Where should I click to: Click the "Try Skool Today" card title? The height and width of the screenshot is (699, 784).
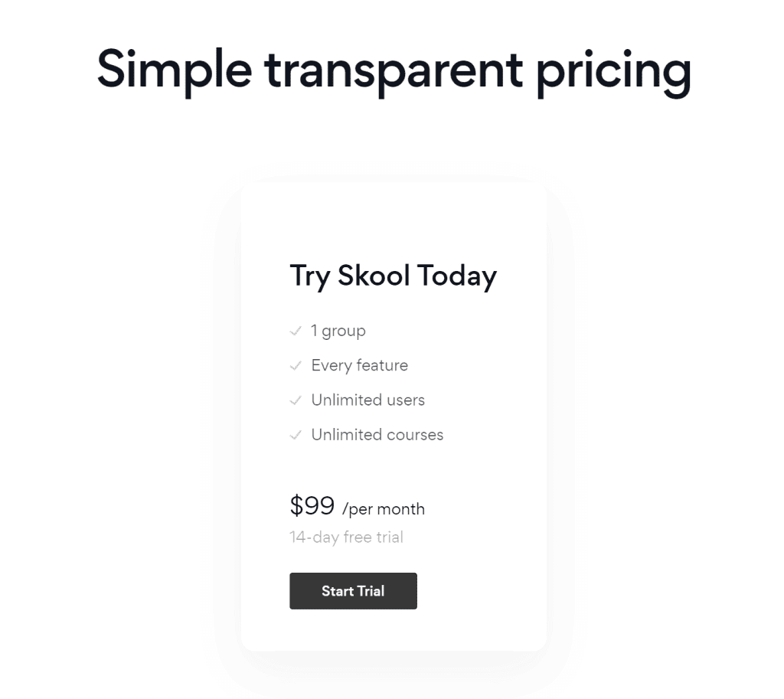393,276
